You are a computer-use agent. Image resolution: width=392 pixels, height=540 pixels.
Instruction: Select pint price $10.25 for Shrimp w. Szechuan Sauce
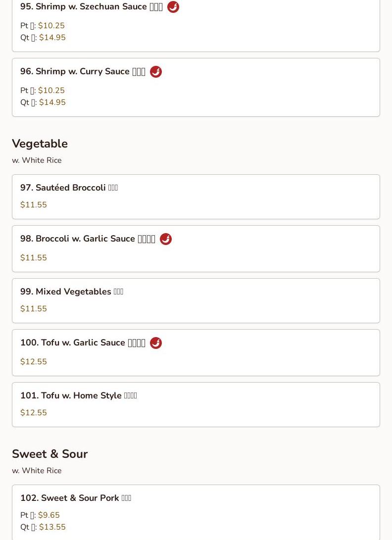coord(51,26)
